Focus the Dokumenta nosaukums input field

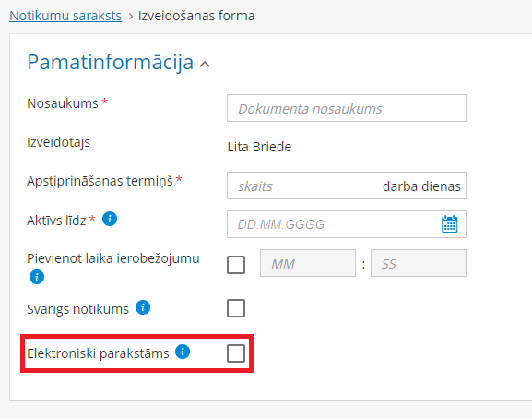[347, 108]
